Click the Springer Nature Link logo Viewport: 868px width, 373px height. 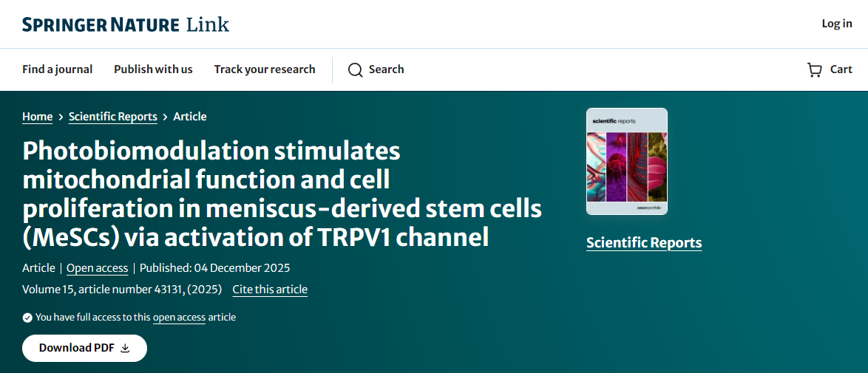126,24
